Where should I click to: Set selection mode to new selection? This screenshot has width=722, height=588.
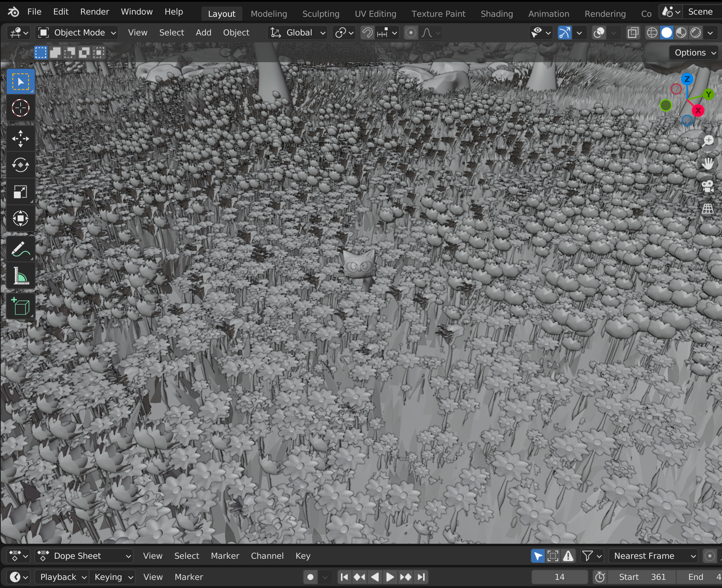pyautogui.click(x=40, y=52)
